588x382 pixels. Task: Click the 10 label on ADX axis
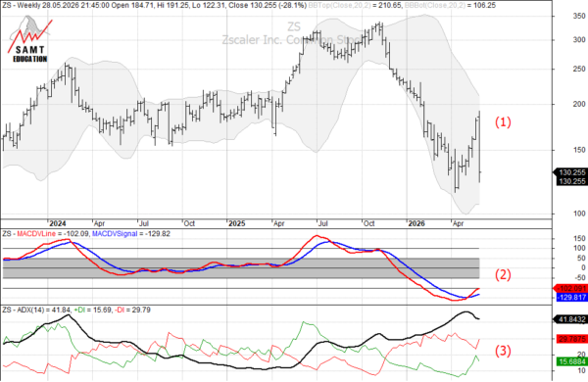pos(581,371)
